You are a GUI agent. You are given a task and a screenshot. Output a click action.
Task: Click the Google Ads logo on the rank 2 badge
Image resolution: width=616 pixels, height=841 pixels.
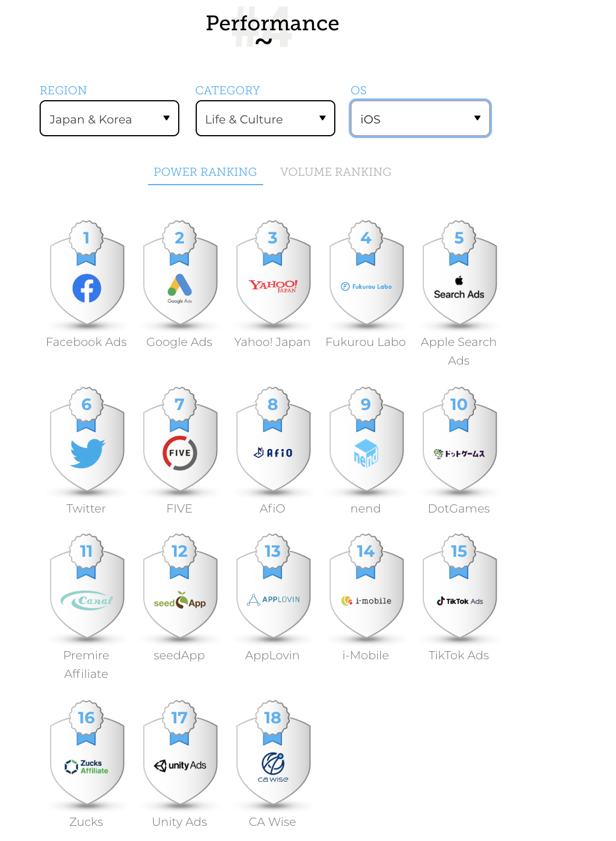pos(180,288)
